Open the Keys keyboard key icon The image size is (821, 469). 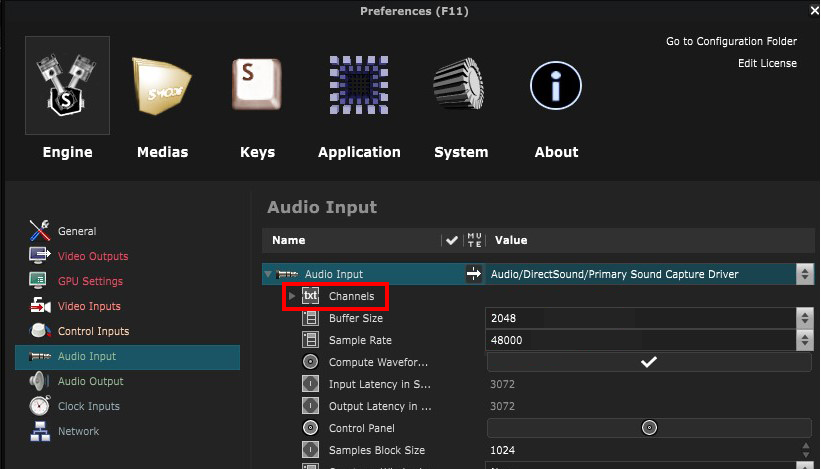tap(257, 84)
